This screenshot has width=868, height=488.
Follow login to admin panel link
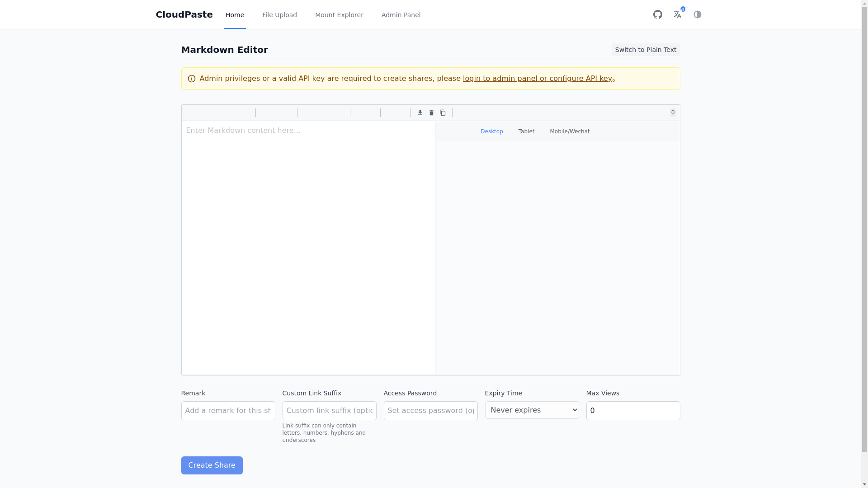pos(537,79)
